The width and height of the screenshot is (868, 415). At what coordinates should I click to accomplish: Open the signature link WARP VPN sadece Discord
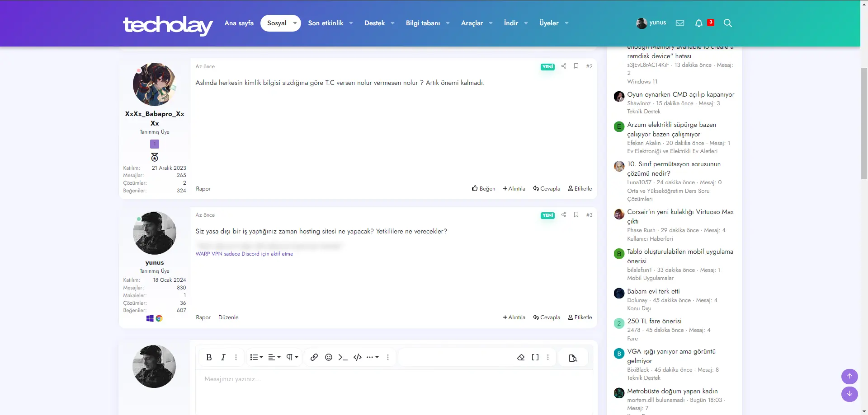click(244, 254)
